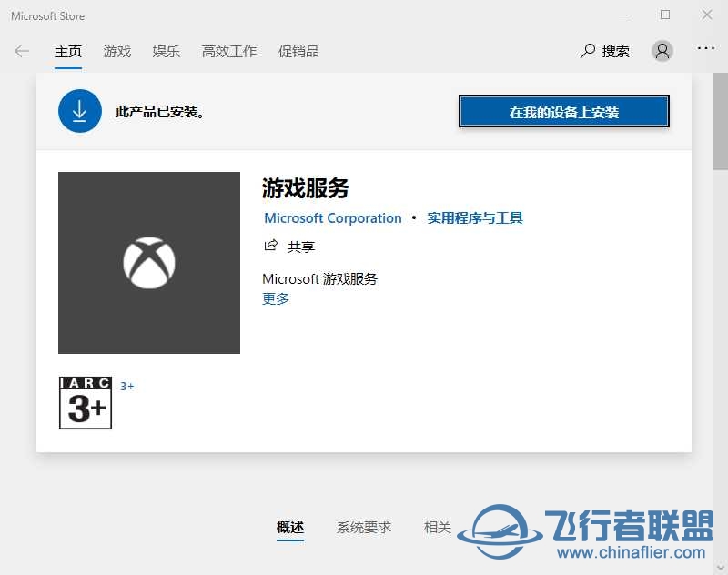
Task: Click the vertical scrollbar thumb
Action: tap(720, 123)
